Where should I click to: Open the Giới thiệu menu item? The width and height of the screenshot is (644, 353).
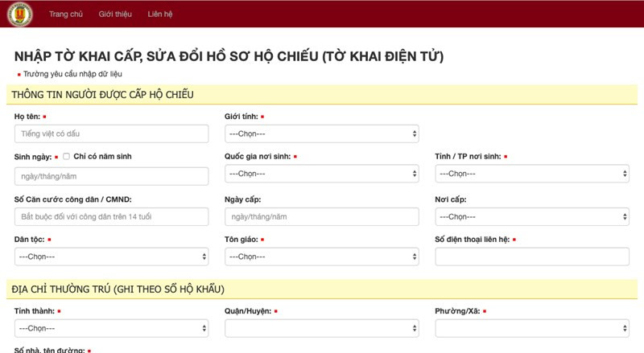(115, 14)
